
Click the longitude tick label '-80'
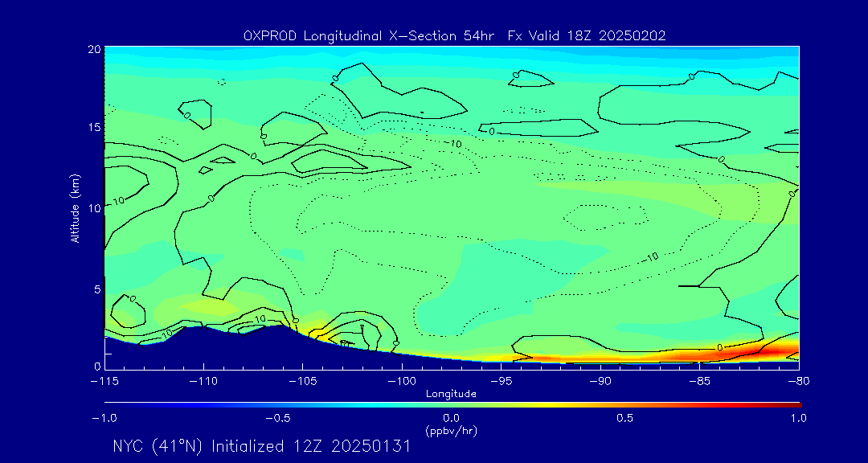click(x=798, y=382)
